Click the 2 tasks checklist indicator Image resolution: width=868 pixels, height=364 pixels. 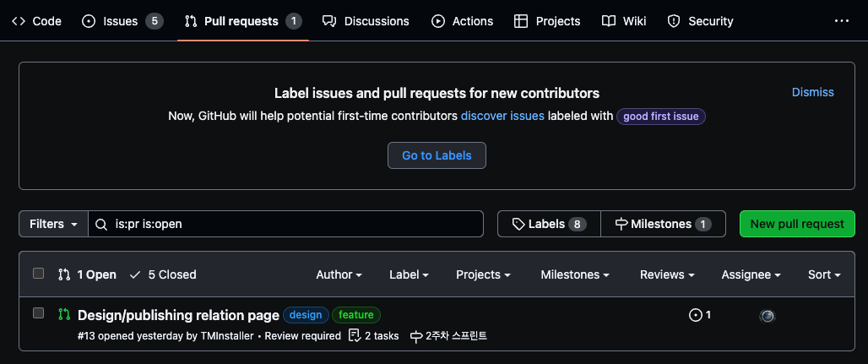tap(374, 336)
